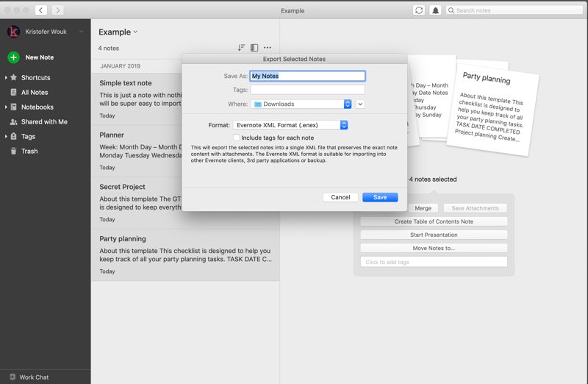This screenshot has height=384, width=588.
Task: Expand the Shortcuts section triangle
Action: pos(6,77)
